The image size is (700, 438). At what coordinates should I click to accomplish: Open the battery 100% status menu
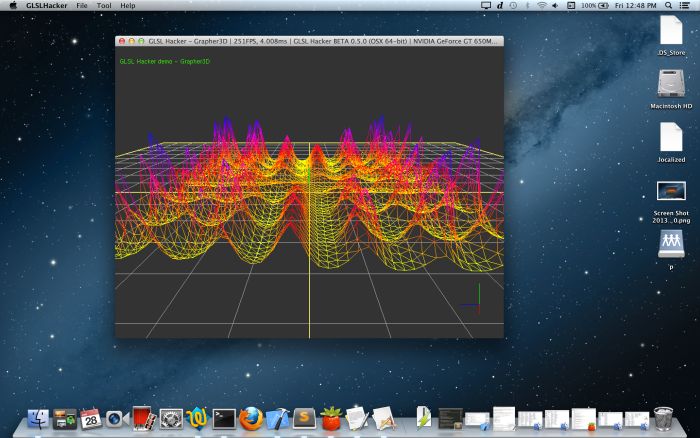pos(595,5)
